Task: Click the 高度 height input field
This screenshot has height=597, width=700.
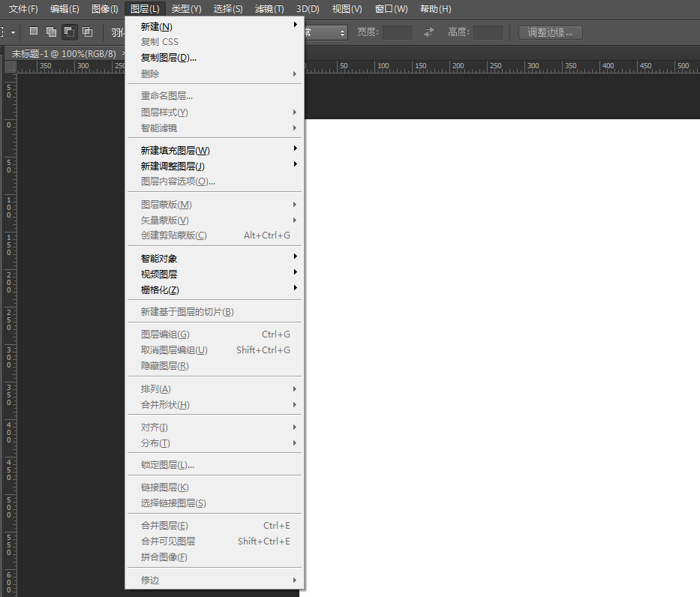Action: pyautogui.click(x=488, y=32)
